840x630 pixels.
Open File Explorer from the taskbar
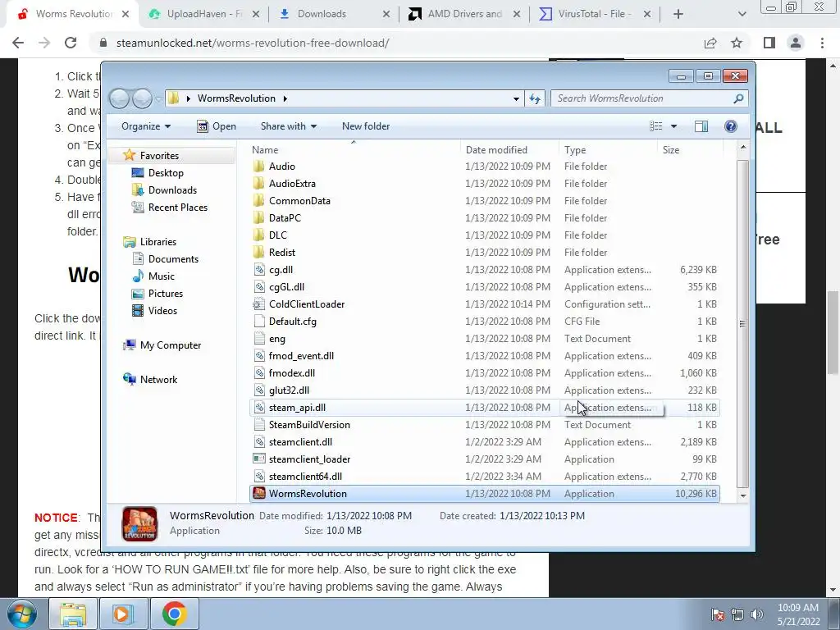[73, 614]
